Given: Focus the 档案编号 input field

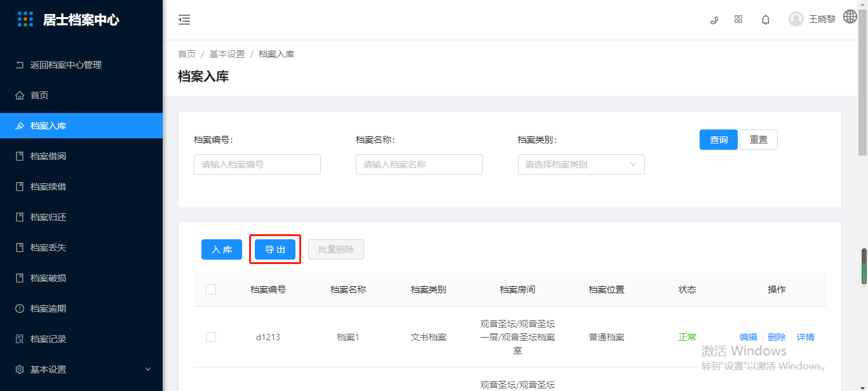Looking at the screenshot, I should coord(257,164).
